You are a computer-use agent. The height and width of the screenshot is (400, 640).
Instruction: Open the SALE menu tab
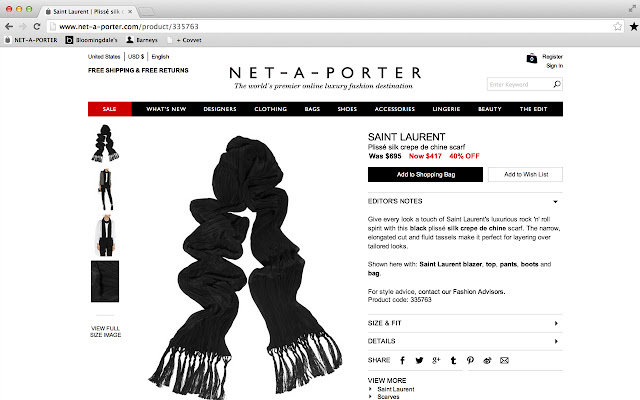tap(109, 109)
